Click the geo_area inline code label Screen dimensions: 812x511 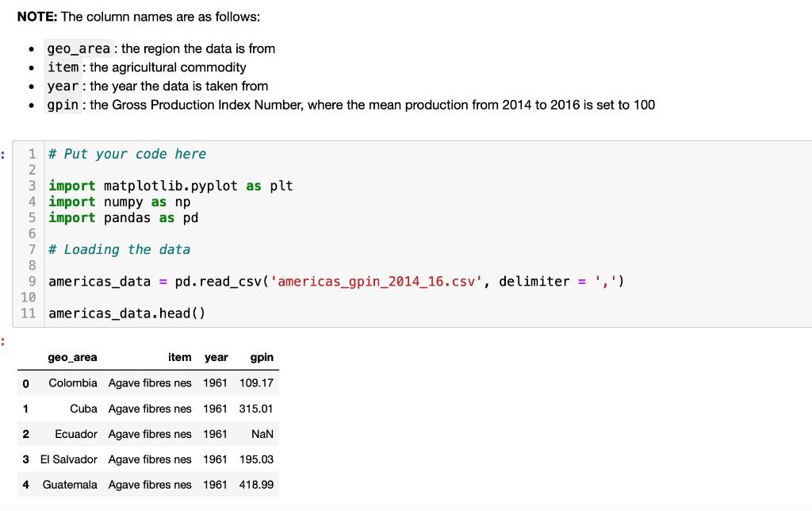tap(78, 48)
